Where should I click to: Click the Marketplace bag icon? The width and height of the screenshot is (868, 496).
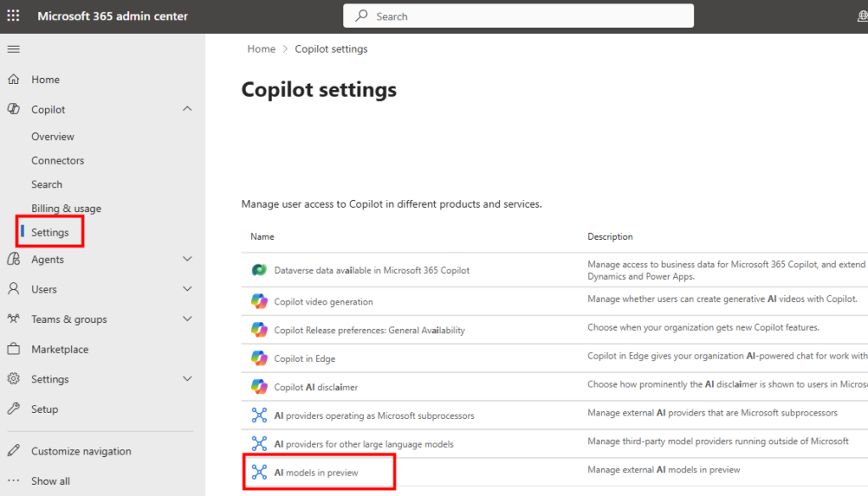14,348
